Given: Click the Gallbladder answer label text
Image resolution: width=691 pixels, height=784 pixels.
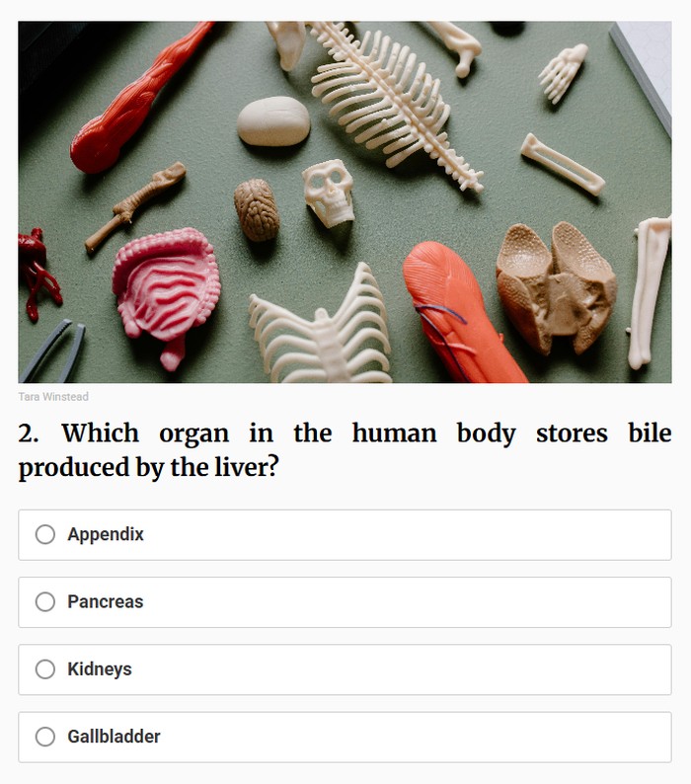Looking at the screenshot, I should (x=114, y=737).
